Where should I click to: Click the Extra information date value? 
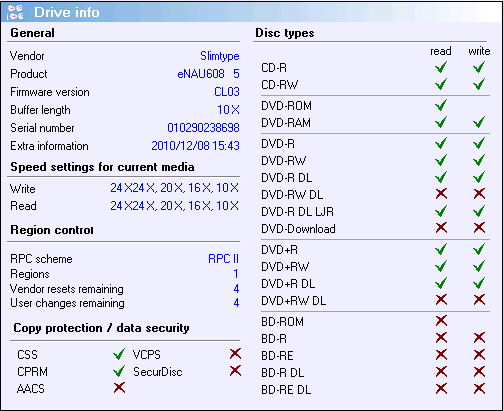(195, 146)
